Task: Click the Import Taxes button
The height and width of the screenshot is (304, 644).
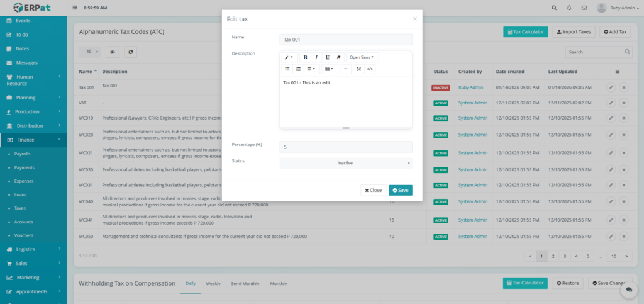Action: click(x=574, y=31)
